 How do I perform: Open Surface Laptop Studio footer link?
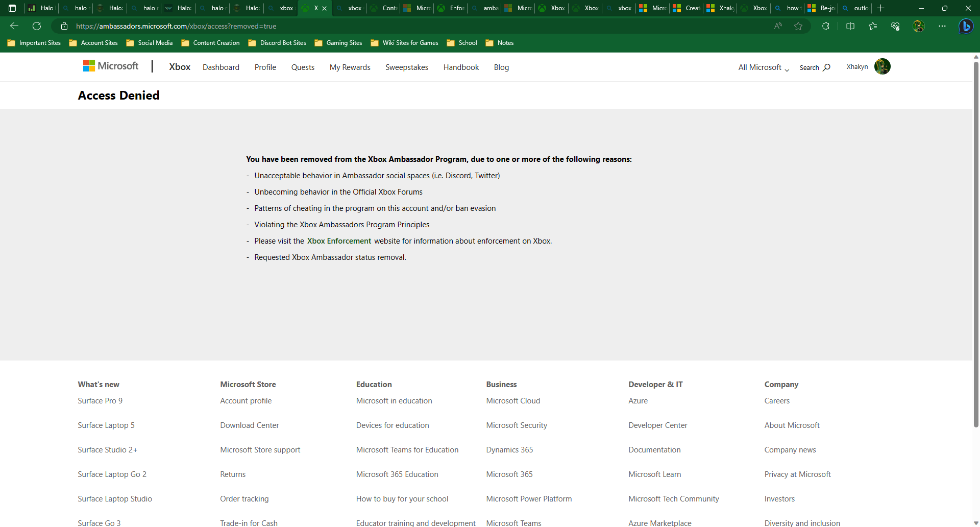(x=115, y=499)
